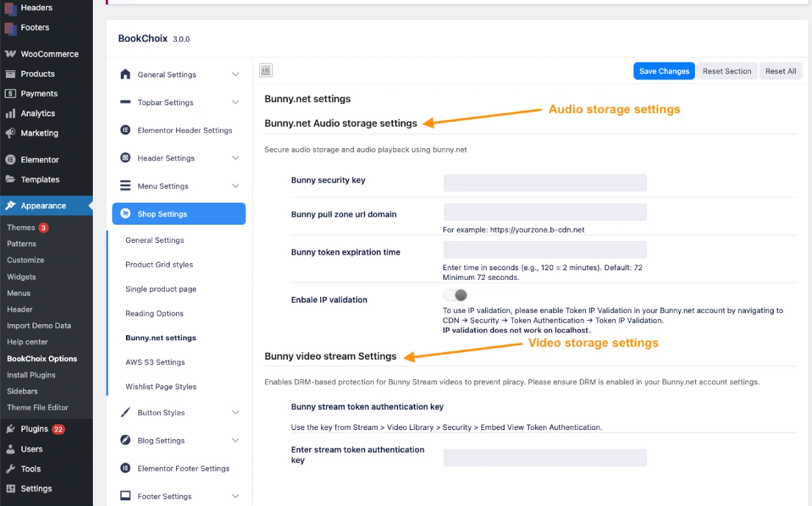Screen dimensions: 812x506
Task: Expand the Footer Settings section
Action: pos(235,496)
